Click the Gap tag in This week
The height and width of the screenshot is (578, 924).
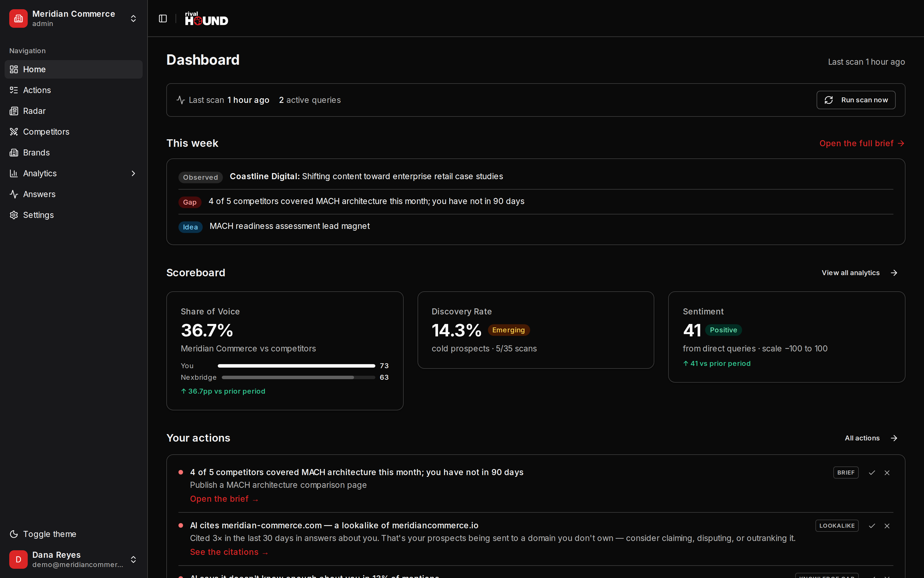pyautogui.click(x=190, y=202)
